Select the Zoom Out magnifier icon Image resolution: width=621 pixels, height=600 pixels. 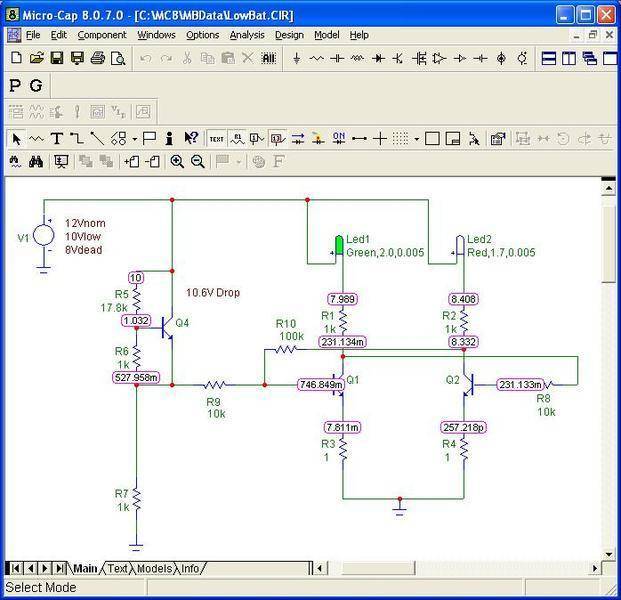coord(197,161)
